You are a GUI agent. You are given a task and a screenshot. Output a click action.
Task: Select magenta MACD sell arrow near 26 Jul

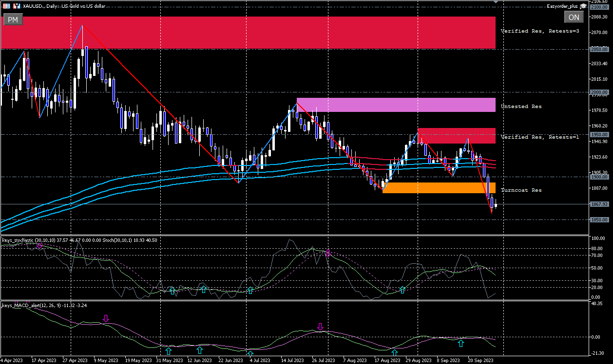tap(320, 327)
